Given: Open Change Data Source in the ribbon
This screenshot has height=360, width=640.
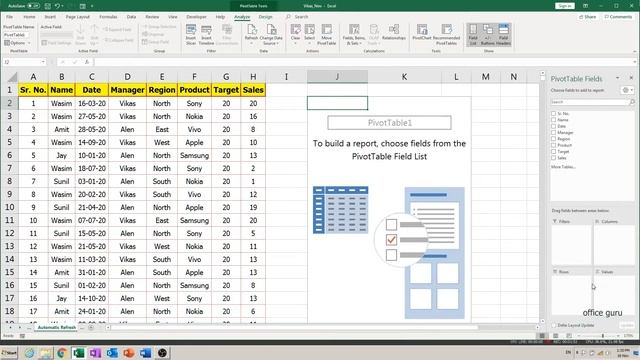Looking at the screenshot, I should [271, 34].
